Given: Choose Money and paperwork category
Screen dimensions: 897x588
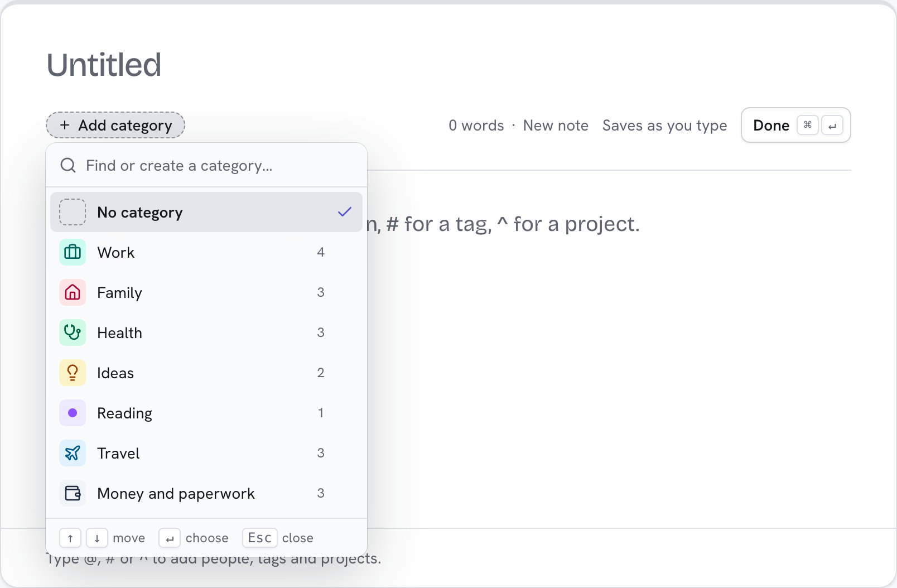Looking at the screenshot, I should point(206,493).
